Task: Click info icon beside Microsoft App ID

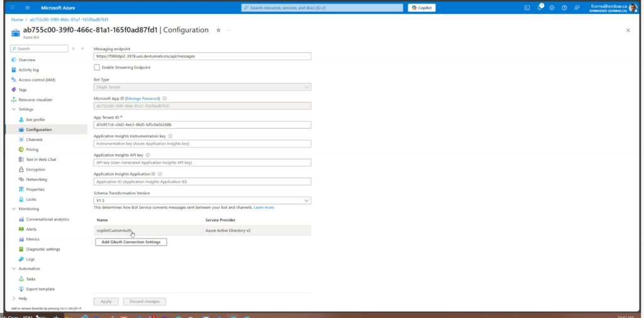Action: pos(165,99)
